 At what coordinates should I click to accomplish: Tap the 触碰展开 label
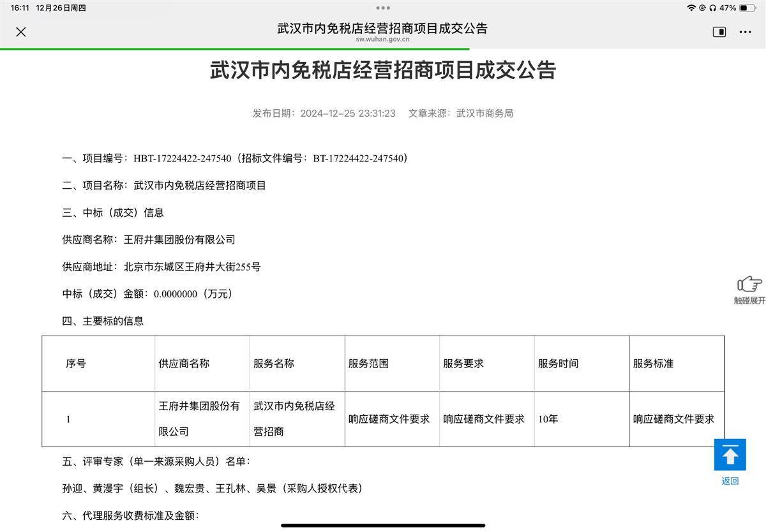pos(749,300)
